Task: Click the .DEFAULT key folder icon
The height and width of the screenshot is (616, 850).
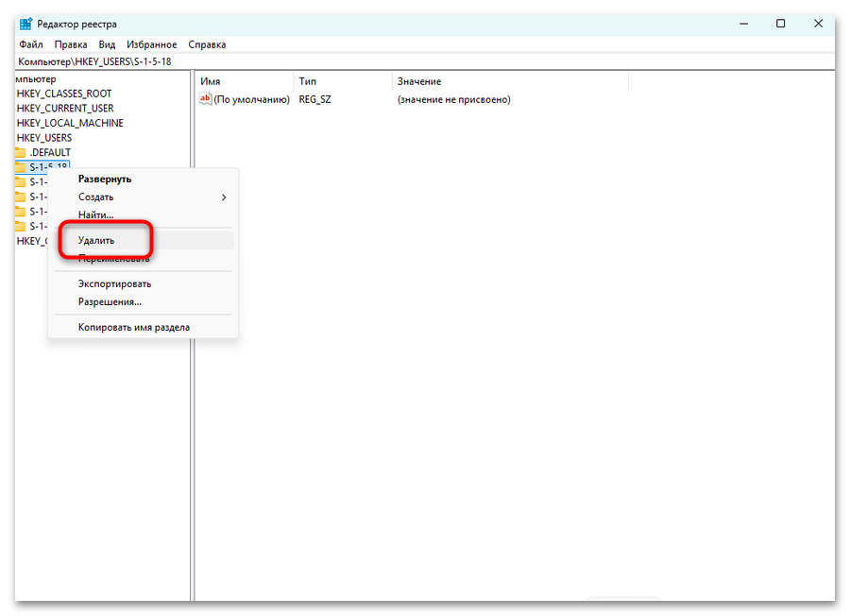Action: click(21, 152)
